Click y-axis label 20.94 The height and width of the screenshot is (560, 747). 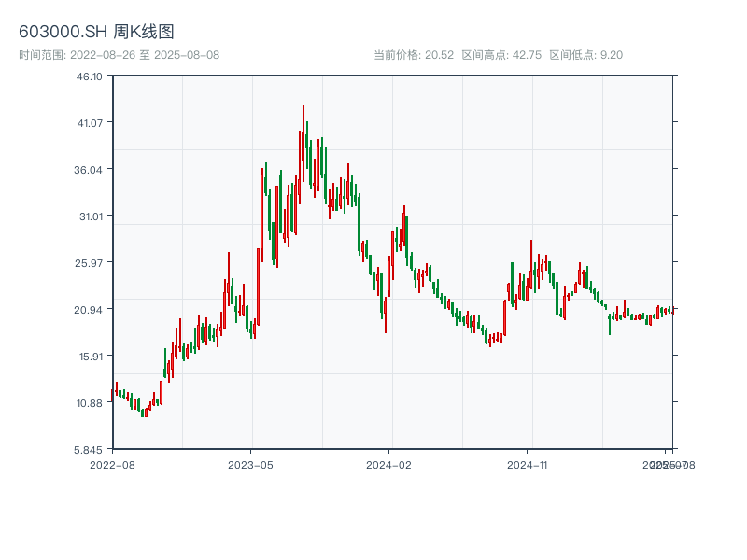[88, 310]
